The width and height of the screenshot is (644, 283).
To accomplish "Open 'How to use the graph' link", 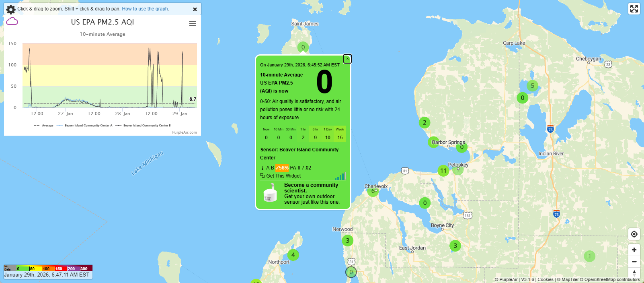I will click(x=146, y=9).
